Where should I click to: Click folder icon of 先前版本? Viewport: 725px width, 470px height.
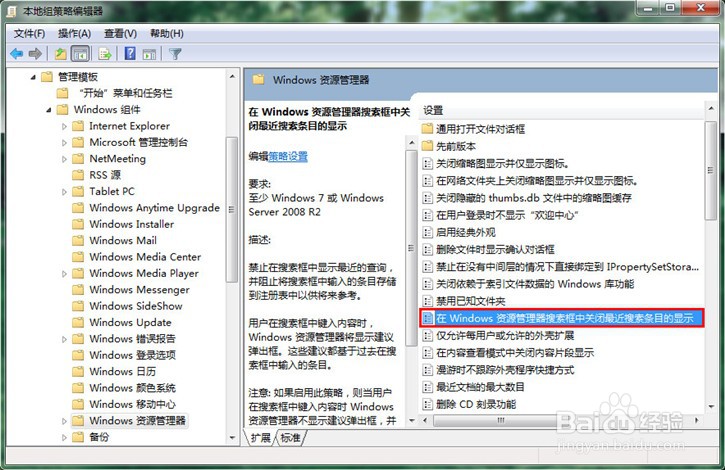click(x=427, y=146)
